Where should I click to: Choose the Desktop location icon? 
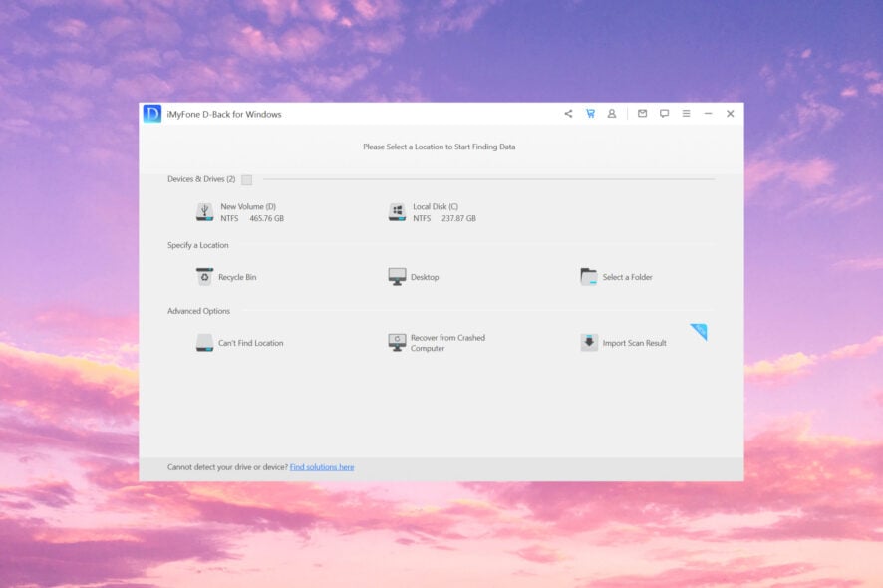397,276
